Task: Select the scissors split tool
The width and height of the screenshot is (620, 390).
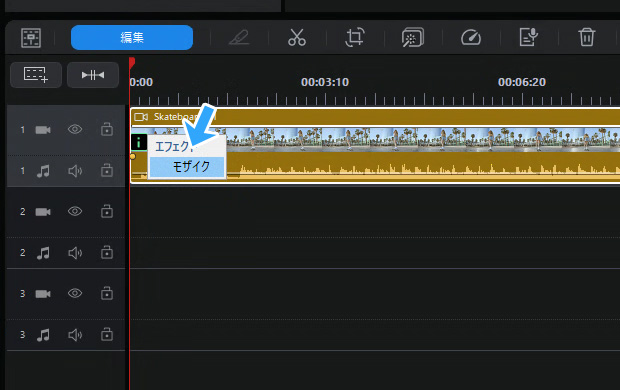Action: pyautogui.click(x=297, y=38)
